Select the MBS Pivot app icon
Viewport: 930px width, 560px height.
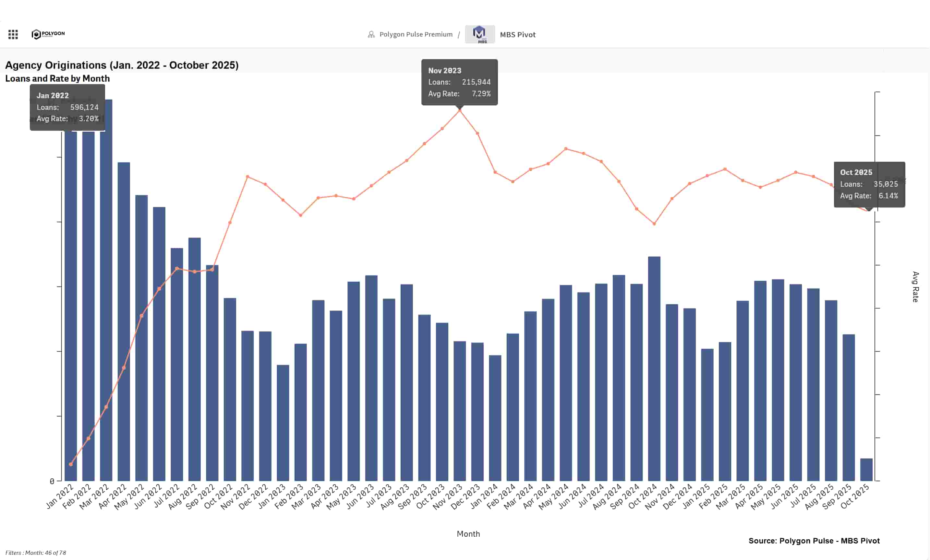(480, 34)
